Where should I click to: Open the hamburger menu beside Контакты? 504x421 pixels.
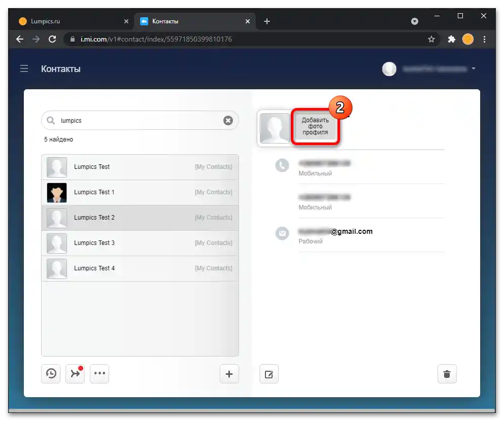tap(24, 68)
